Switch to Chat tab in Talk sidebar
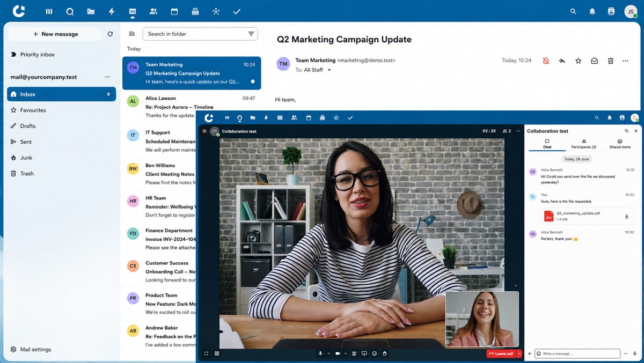This screenshot has height=363, width=644. (547, 144)
